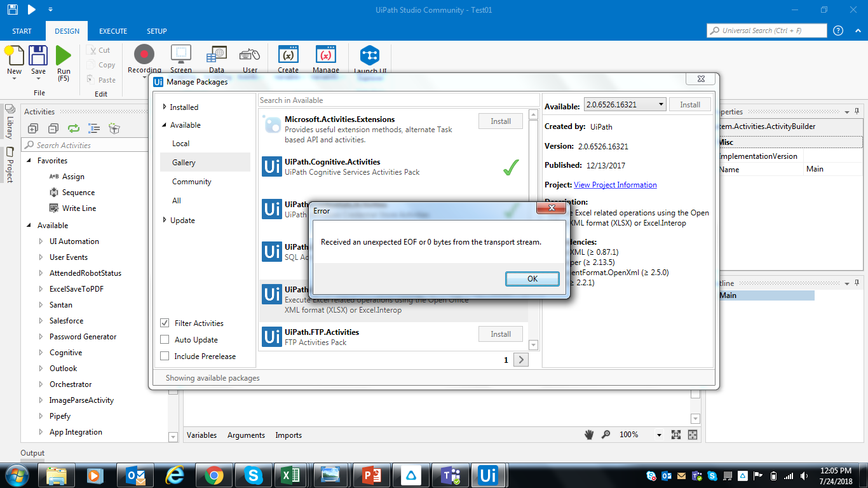
Task: Install the UiPath.FTP.Activities package
Action: 501,334
